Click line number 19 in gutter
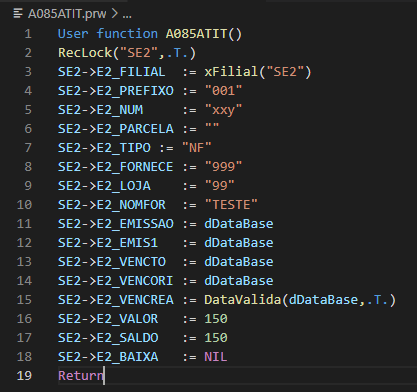 pos(24,376)
